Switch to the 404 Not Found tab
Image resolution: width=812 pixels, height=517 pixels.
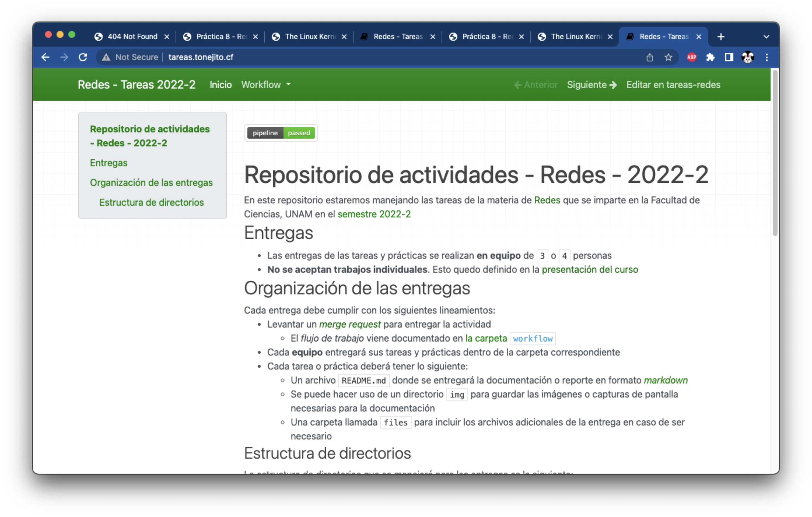click(132, 37)
